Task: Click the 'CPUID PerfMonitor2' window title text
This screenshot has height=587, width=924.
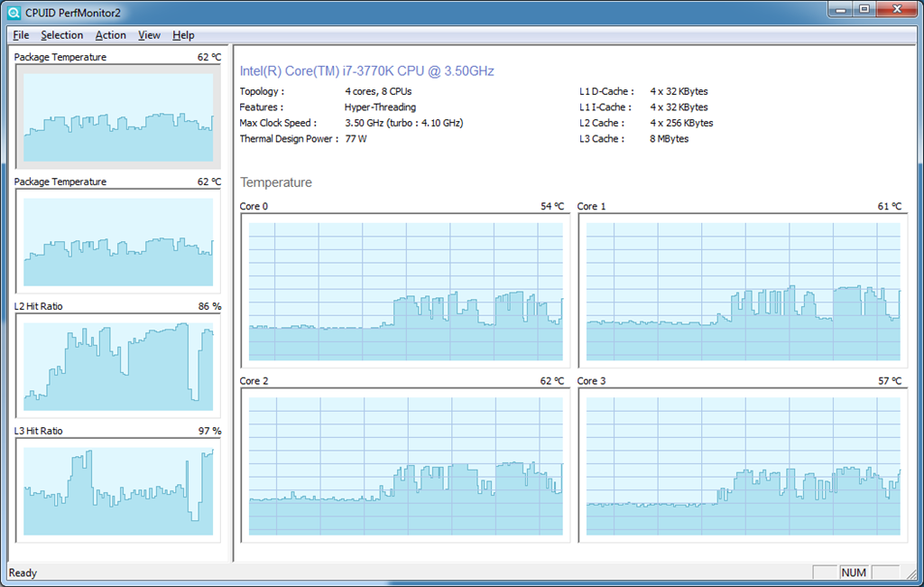Action: pos(72,13)
